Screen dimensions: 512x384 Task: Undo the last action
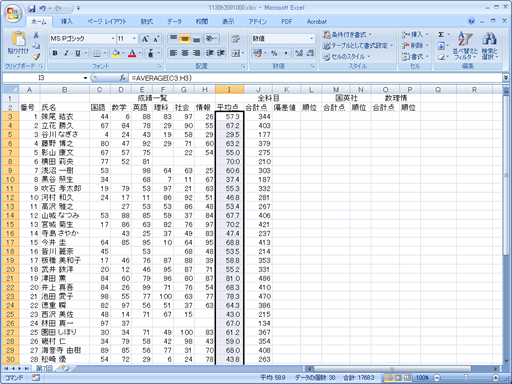(x=43, y=8)
